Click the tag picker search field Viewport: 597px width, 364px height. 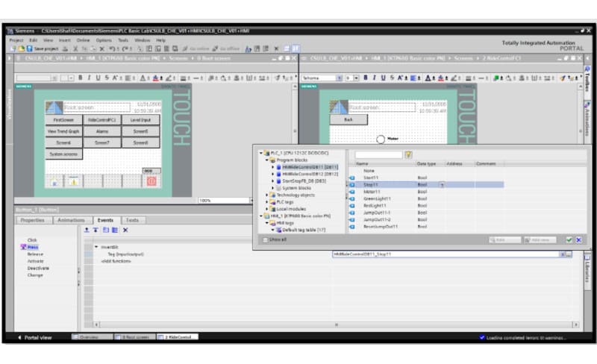378,154
